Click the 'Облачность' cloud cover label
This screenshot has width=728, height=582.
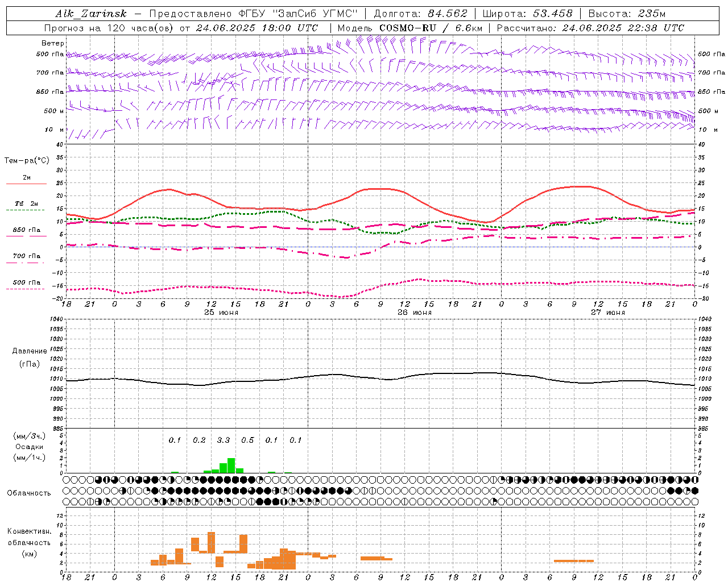[29, 493]
